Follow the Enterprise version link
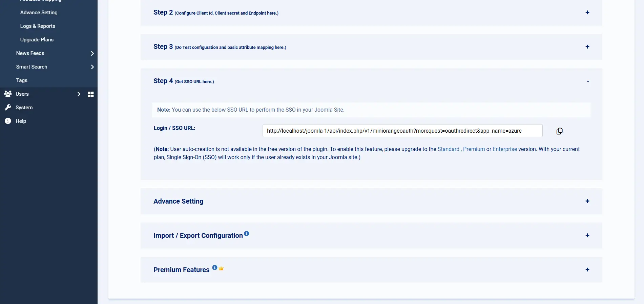 504,149
